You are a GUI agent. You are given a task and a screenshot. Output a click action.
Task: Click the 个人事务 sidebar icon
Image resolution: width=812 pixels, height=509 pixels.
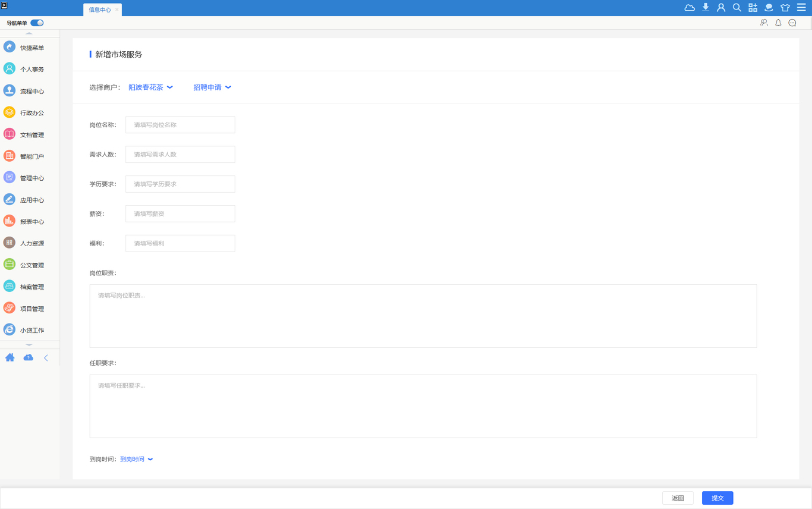click(x=10, y=69)
